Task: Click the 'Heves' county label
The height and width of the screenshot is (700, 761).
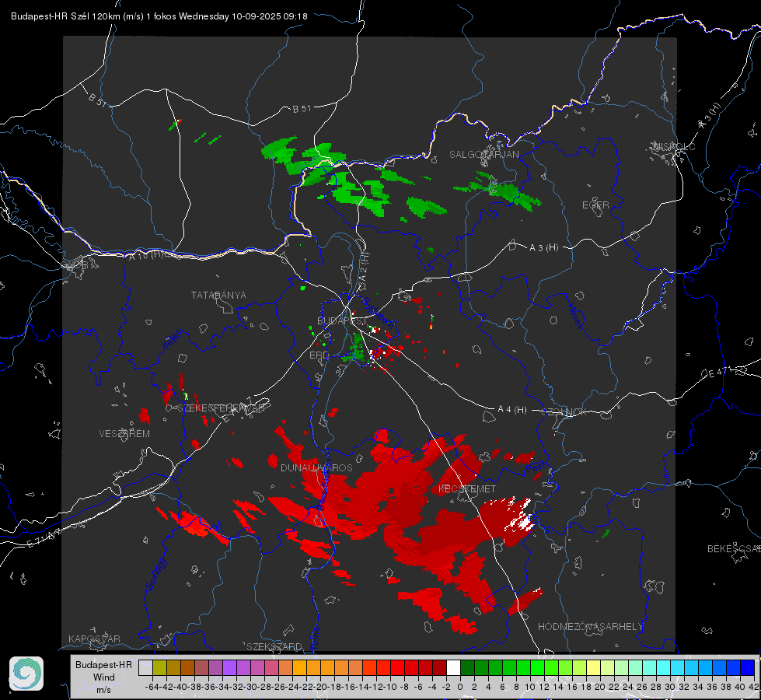Action: pos(574,315)
